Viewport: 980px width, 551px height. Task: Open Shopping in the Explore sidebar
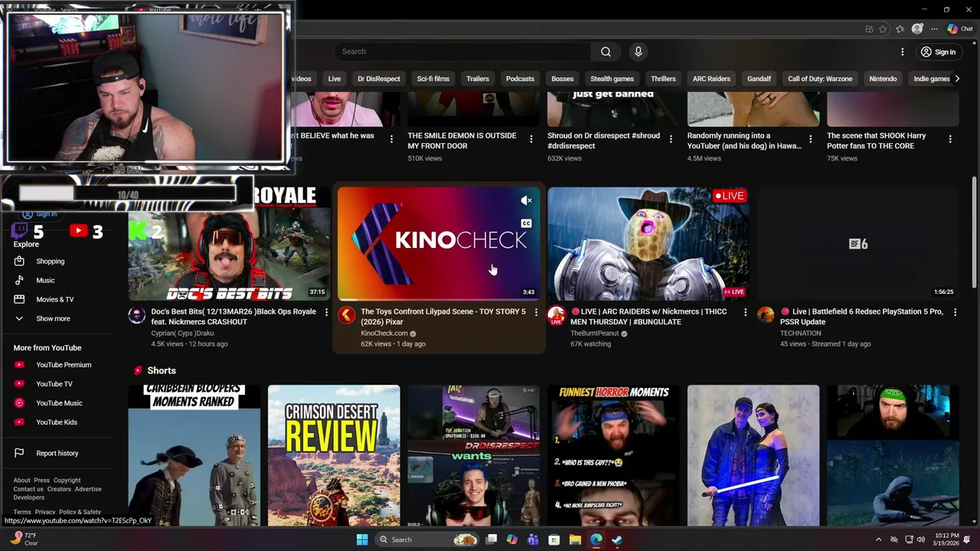pos(51,261)
